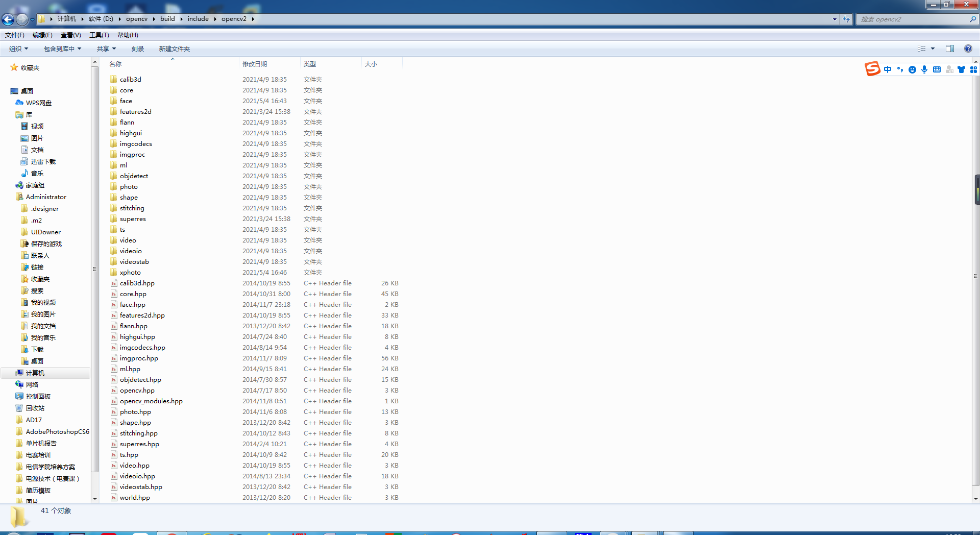Click the 音乐 music library icon

click(x=24, y=173)
